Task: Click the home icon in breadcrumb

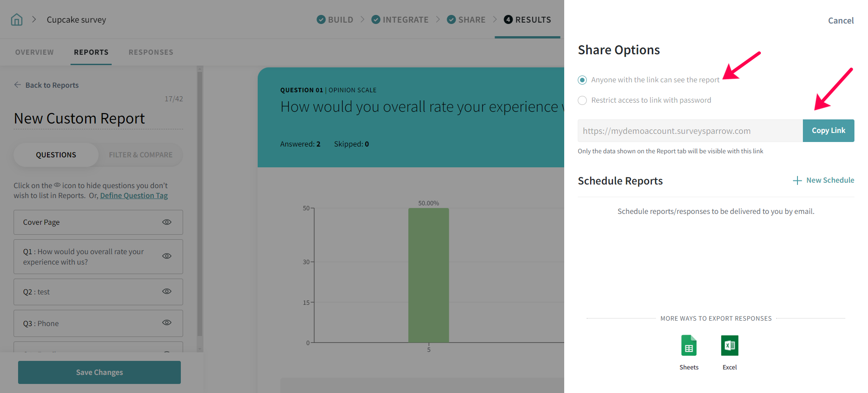Action: (x=17, y=19)
